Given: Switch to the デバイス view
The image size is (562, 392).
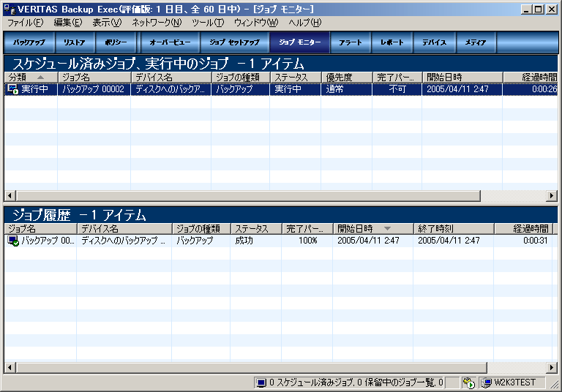Looking at the screenshot, I should tap(434, 42).
